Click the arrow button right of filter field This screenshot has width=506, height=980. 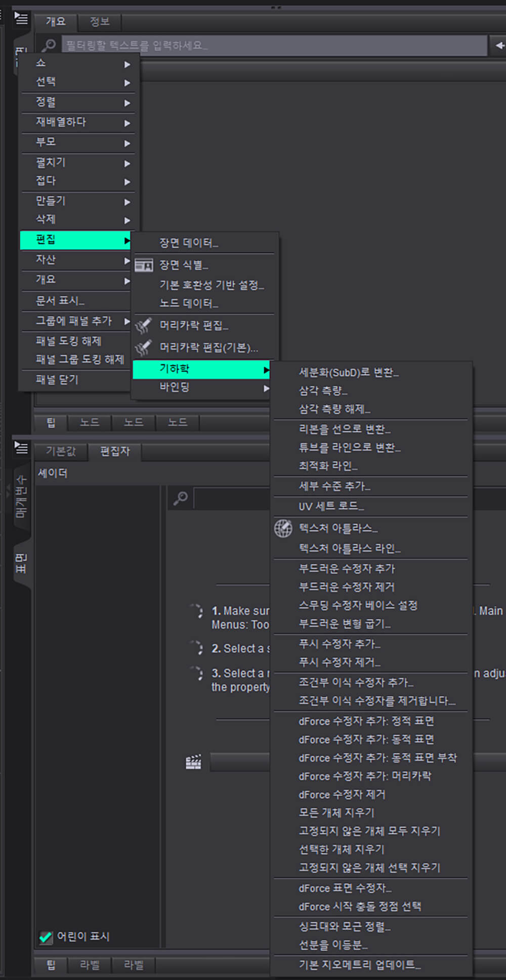click(x=499, y=46)
